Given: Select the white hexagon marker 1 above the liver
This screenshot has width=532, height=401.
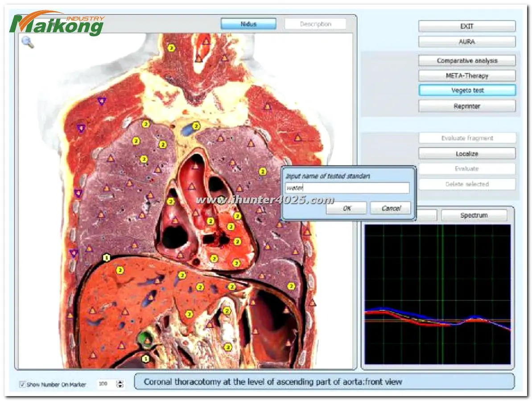Looking at the screenshot, I should (106, 257).
